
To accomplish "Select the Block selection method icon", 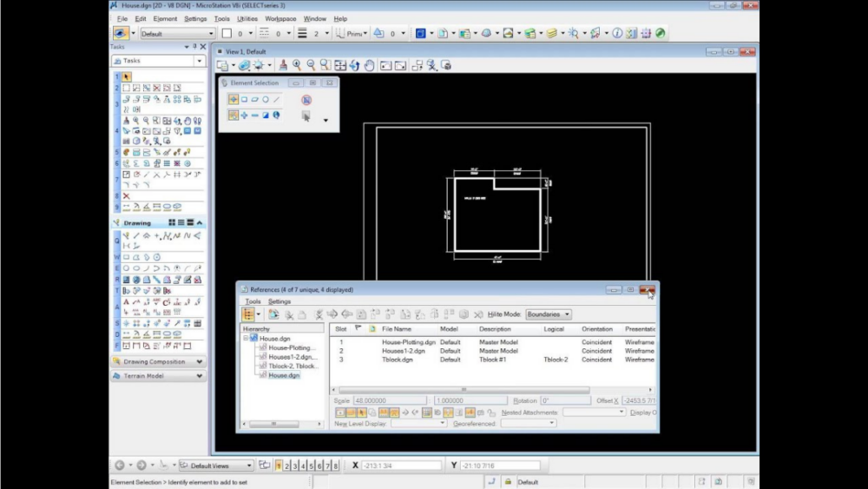I will coord(244,100).
